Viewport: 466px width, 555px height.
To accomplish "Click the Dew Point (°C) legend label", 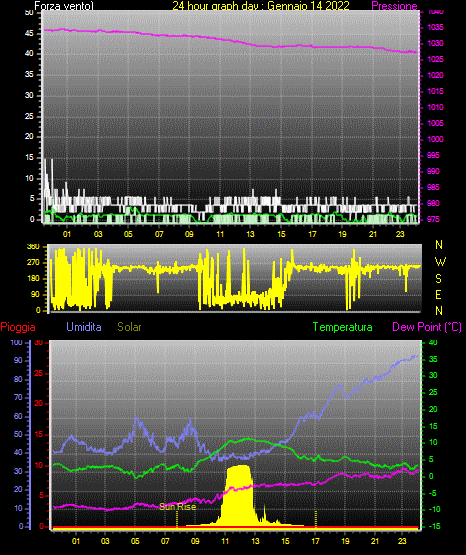I will point(427,327).
